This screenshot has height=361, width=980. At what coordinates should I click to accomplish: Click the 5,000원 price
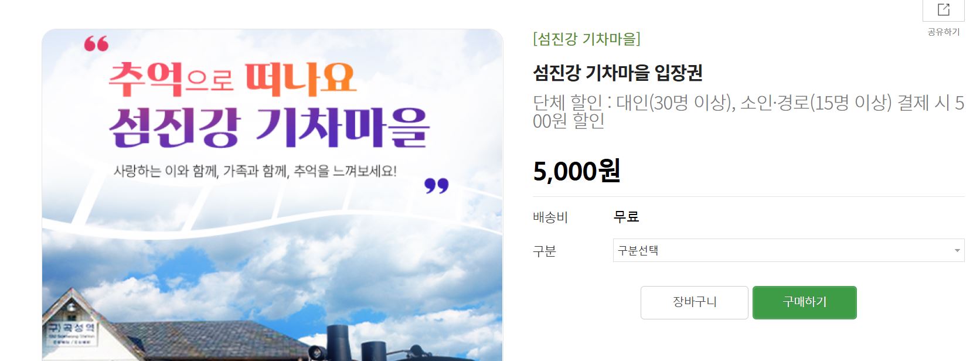577,171
